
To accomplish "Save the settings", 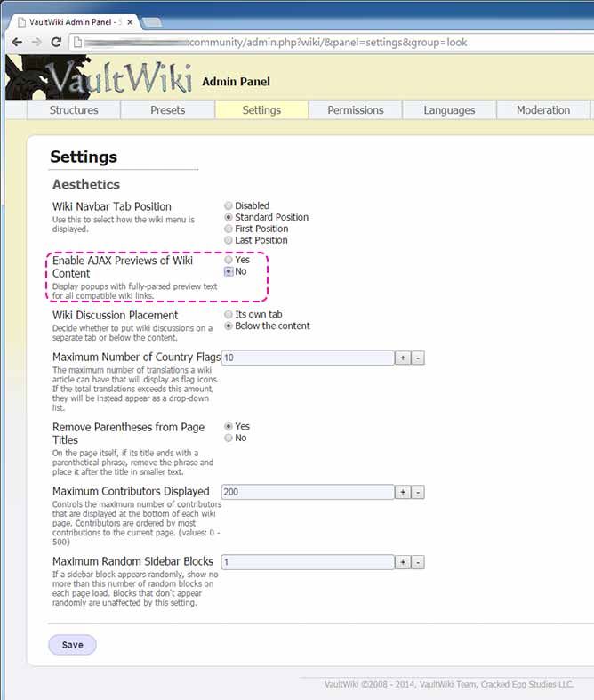I will pyautogui.click(x=72, y=645).
